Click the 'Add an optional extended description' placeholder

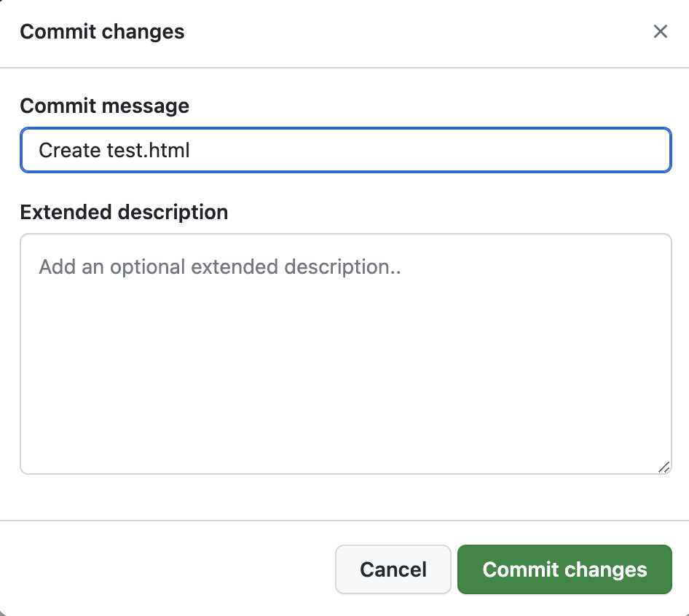(x=220, y=267)
